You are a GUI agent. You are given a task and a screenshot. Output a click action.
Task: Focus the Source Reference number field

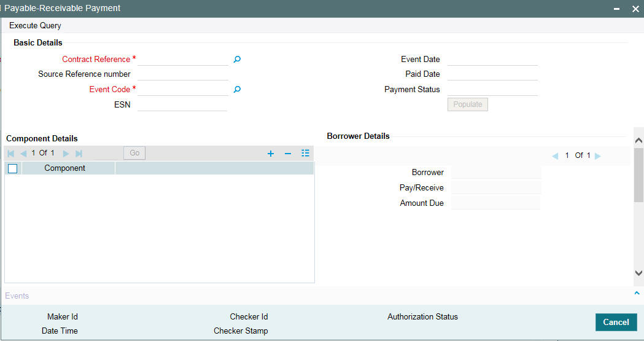(x=183, y=74)
